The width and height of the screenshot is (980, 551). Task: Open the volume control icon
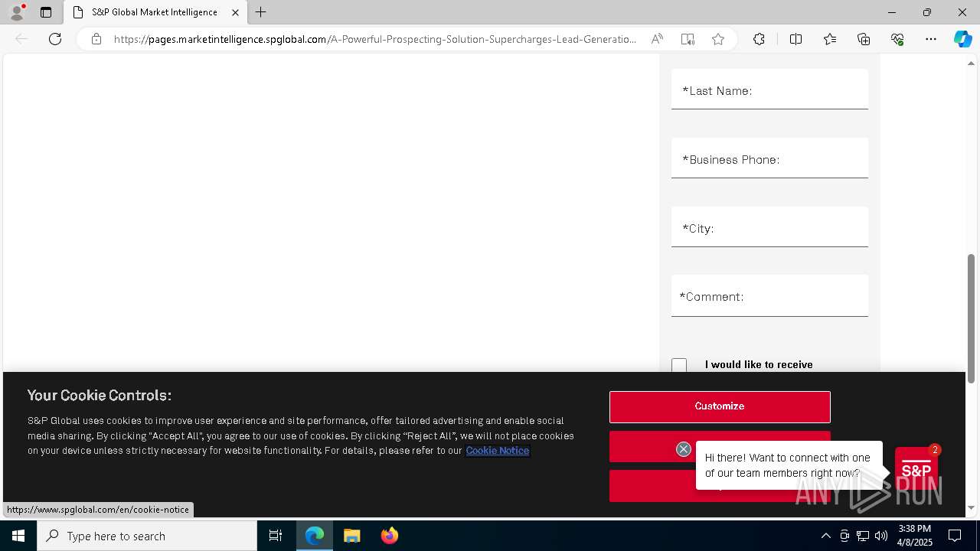881,536
